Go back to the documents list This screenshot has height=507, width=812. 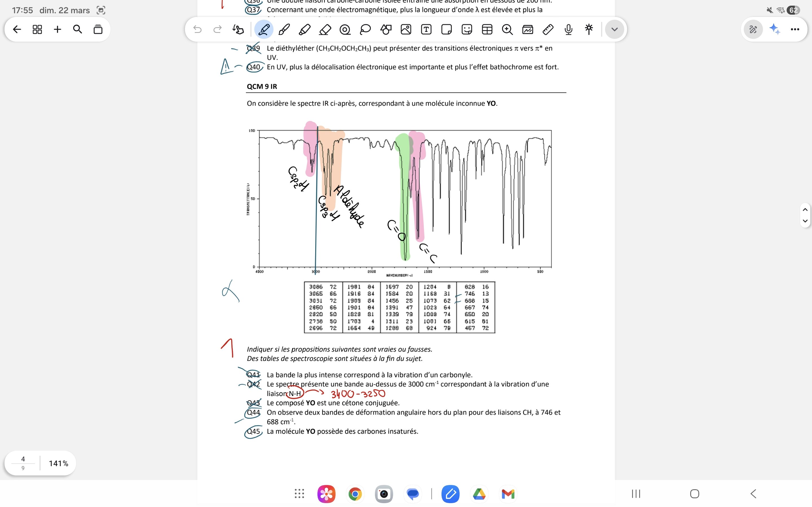coord(17,30)
